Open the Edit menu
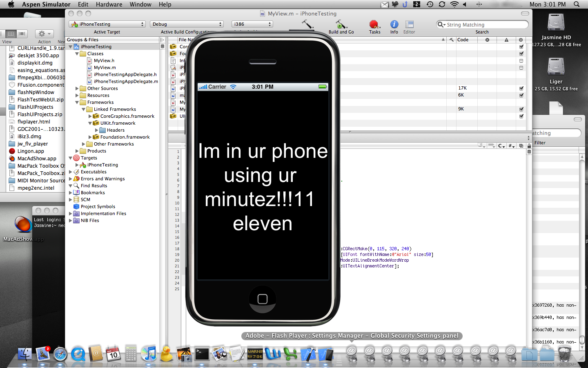The width and height of the screenshot is (588, 368). 83,4
